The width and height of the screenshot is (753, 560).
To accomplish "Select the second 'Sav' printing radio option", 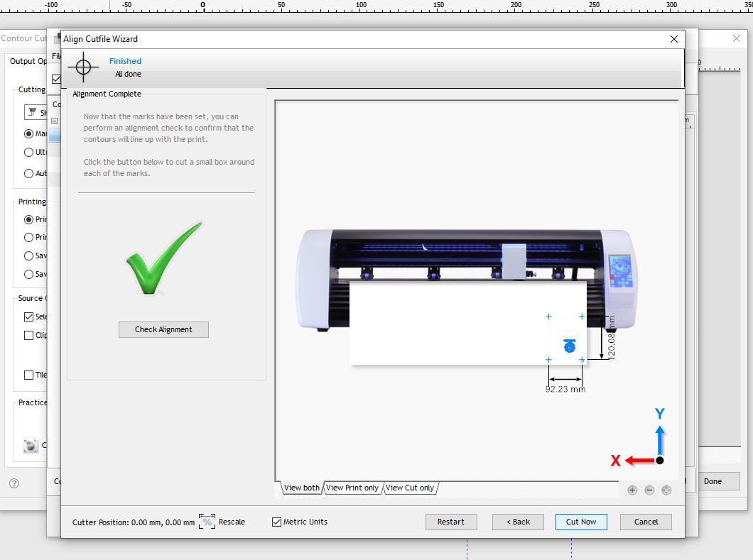I will click(29, 274).
